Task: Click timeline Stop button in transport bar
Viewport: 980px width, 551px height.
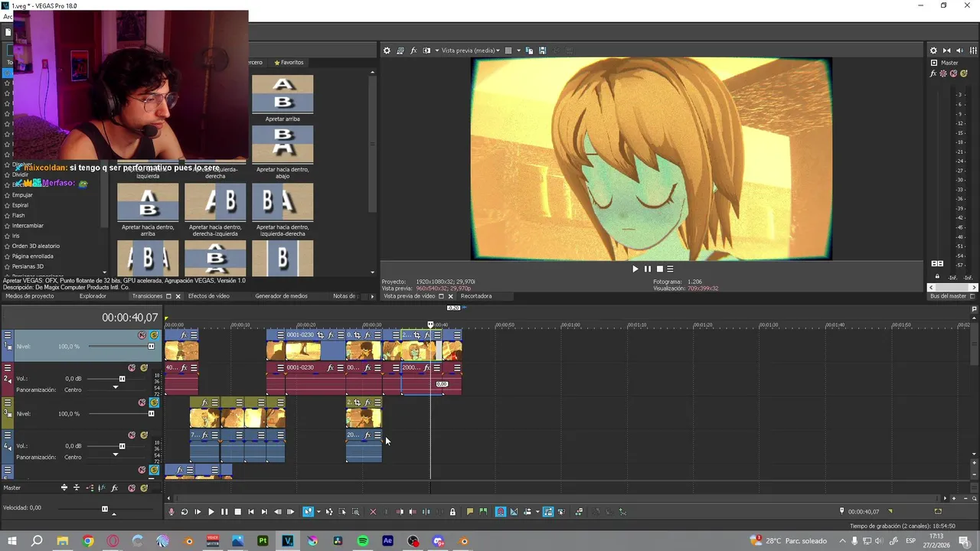Action: tap(237, 512)
